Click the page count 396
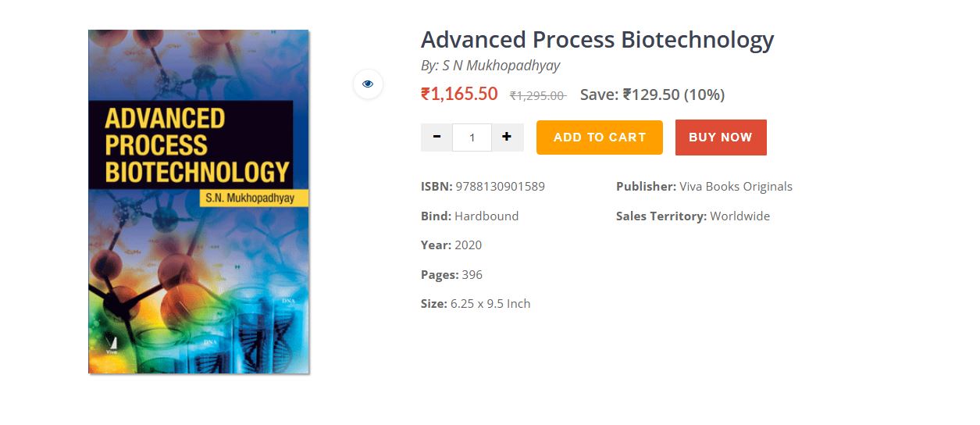Viewport: 980px width, 425px height. click(472, 275)
